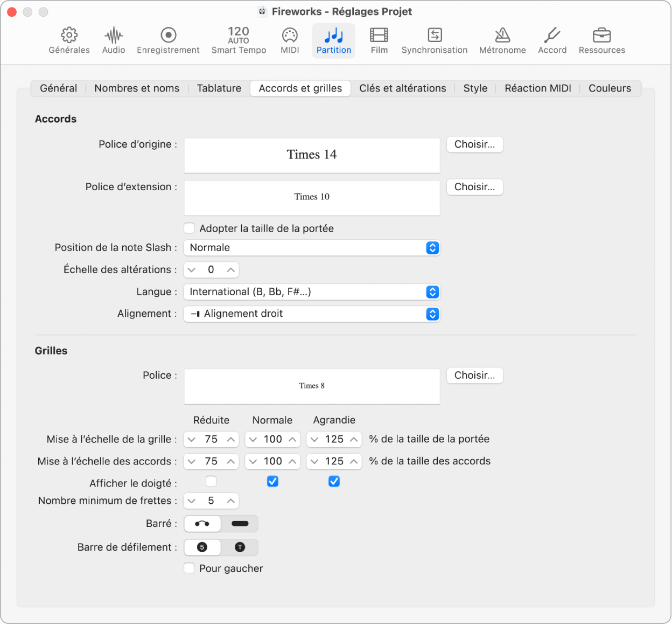This screenshot has width=672, height=625.
Task: Increase the Nombre minimum de frettes value
Action: [x=231, y=501]
